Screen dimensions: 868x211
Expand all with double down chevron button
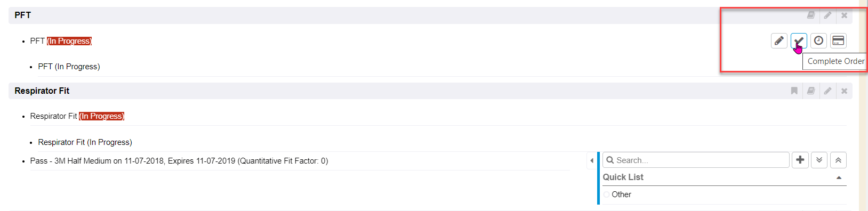point(819,160)
